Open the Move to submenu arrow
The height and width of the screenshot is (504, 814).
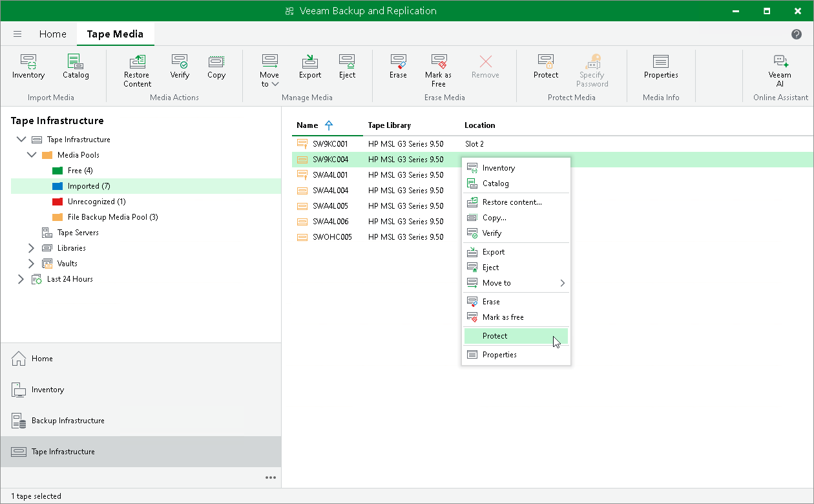(x=562, y=283)
